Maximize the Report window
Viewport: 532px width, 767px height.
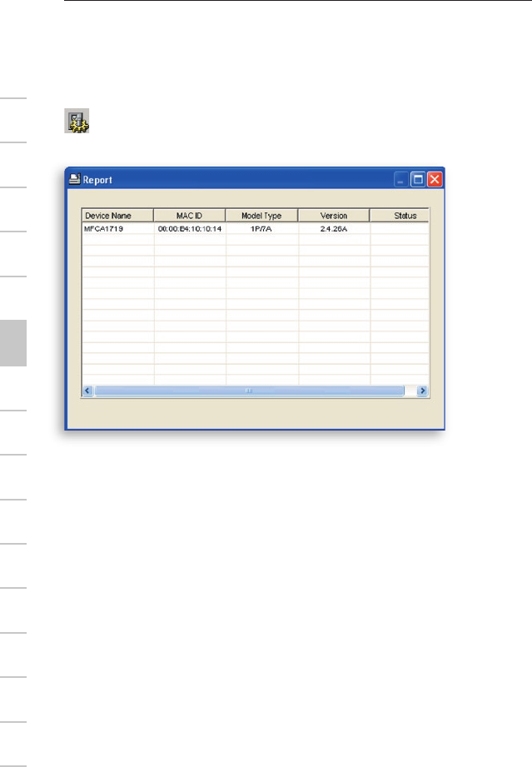pos(418,180)
